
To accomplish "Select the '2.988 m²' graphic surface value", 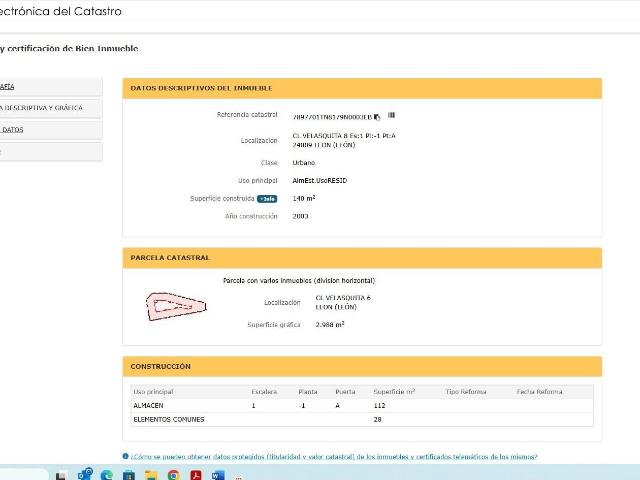I will click(330, 325).
